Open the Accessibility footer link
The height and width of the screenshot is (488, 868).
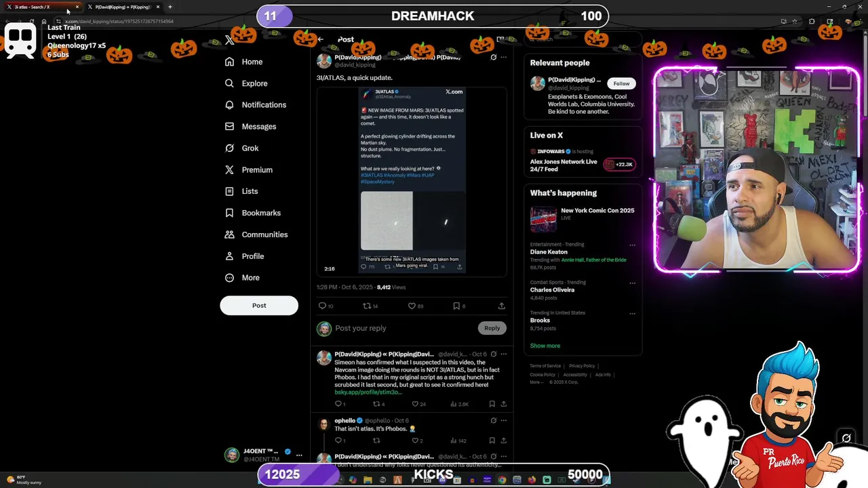575,375
